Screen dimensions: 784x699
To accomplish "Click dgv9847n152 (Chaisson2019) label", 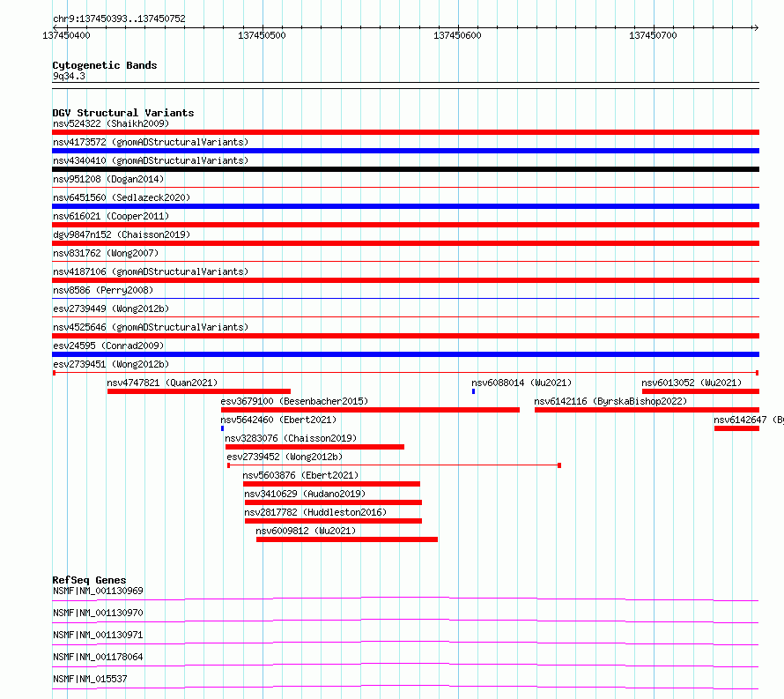I will [122, 234].
